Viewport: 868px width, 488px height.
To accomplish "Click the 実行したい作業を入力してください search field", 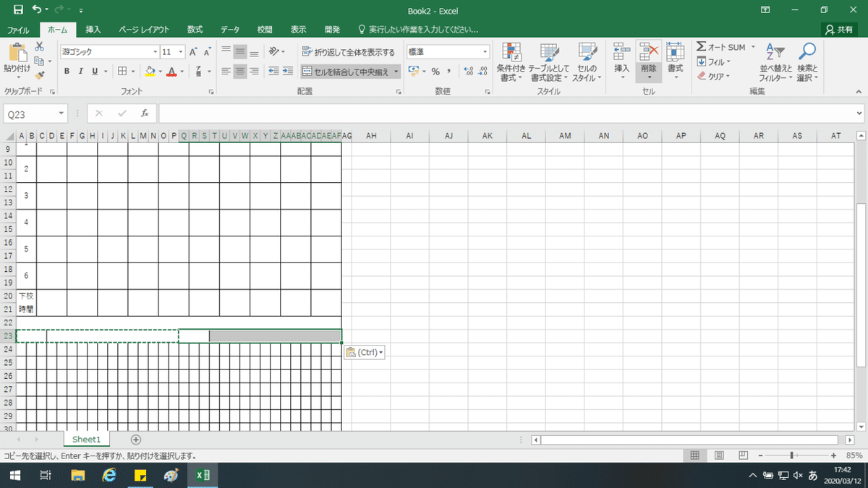I will [419, 30].
